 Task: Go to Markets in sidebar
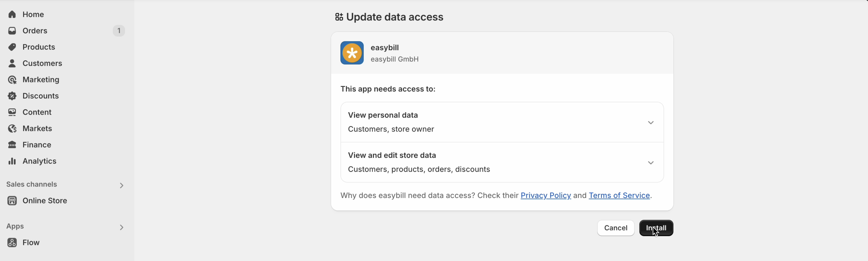(37, 129)
